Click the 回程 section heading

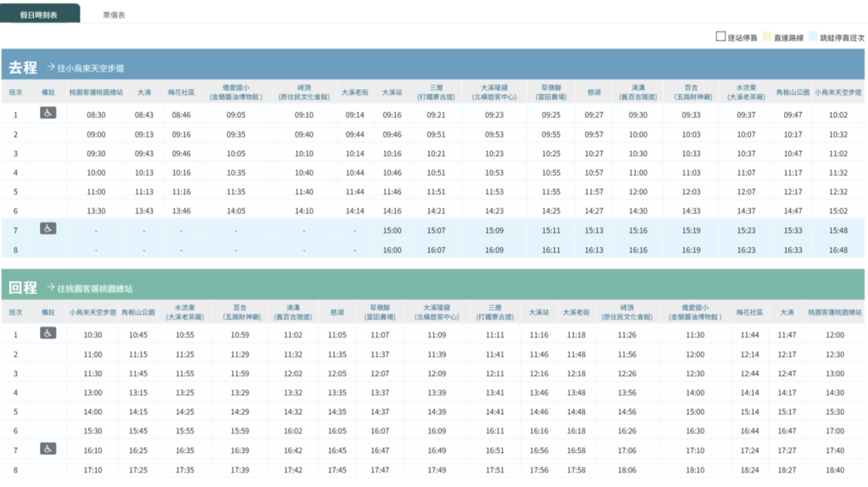click(x=23, y=288)
